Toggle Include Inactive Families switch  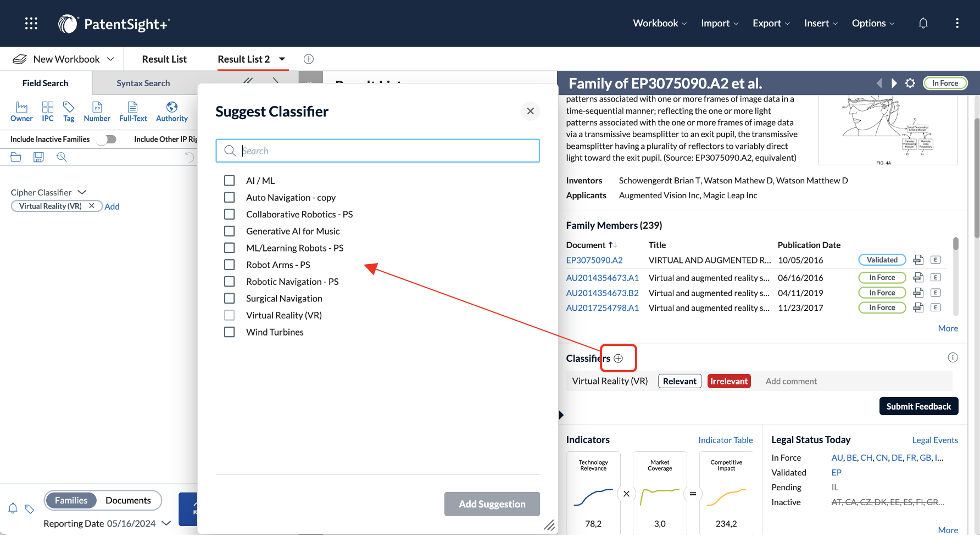[x=106, y=139]
